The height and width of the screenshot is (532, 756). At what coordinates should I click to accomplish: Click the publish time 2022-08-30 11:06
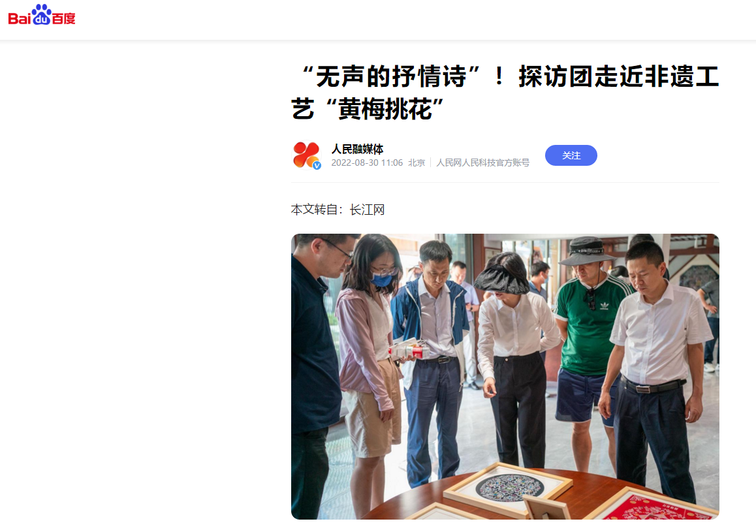pos(367,163)
